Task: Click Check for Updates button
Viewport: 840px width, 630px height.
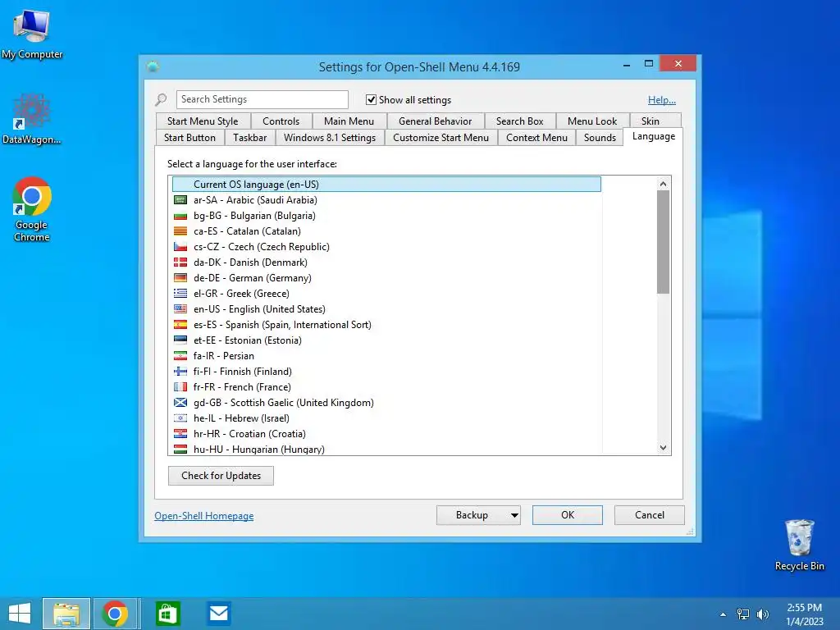Action: (221, 476)
